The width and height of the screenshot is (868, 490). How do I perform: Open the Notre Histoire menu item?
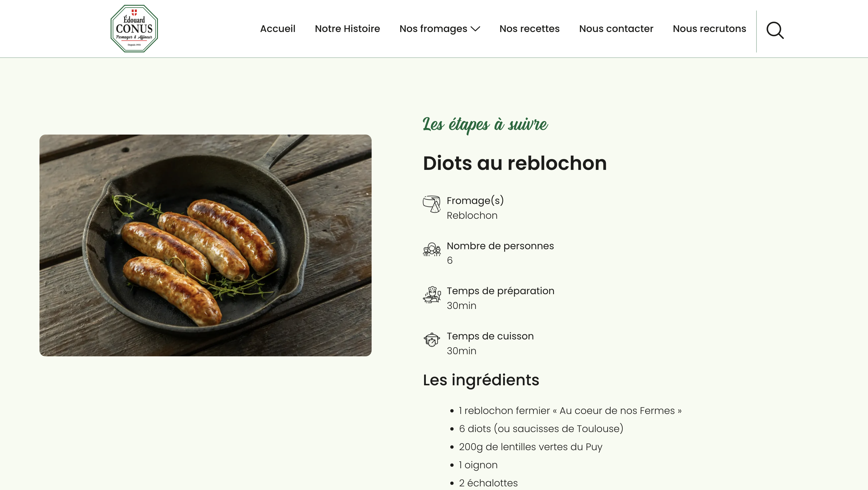tap(348, 29)
